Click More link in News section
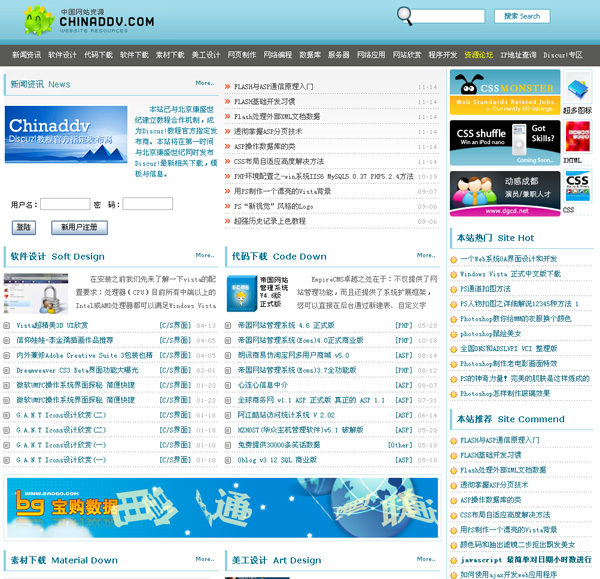 click(x=205, y=83)
